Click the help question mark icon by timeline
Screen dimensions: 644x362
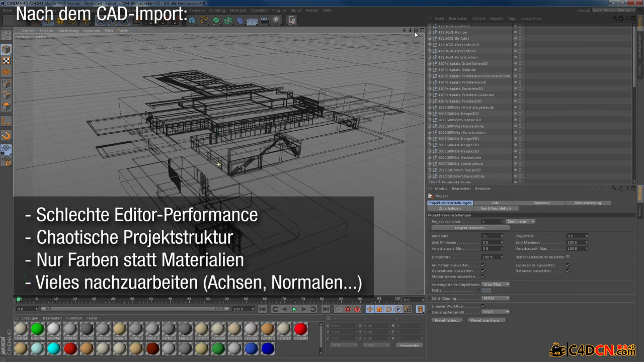357,309
